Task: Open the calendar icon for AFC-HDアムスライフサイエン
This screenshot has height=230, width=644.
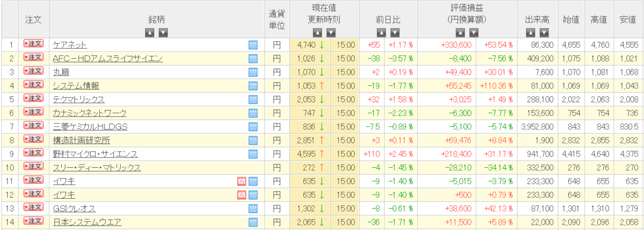Action: [253, 59]
